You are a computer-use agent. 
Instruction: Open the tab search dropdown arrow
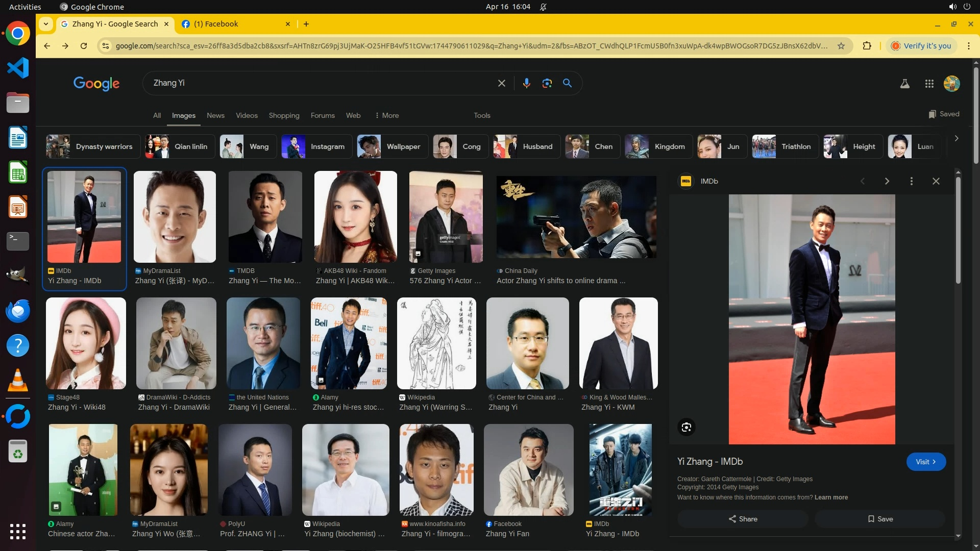(46, 24)
